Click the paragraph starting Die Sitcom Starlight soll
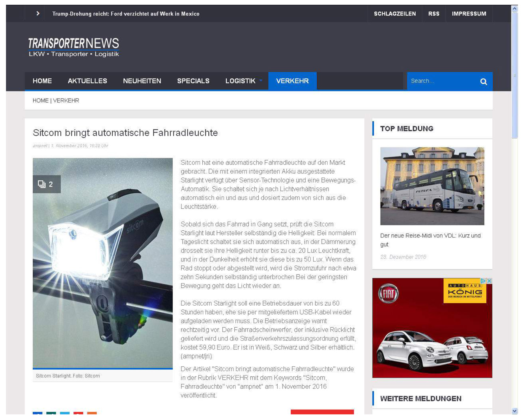The width and height of the screenshot is (523, 420). 268,330
